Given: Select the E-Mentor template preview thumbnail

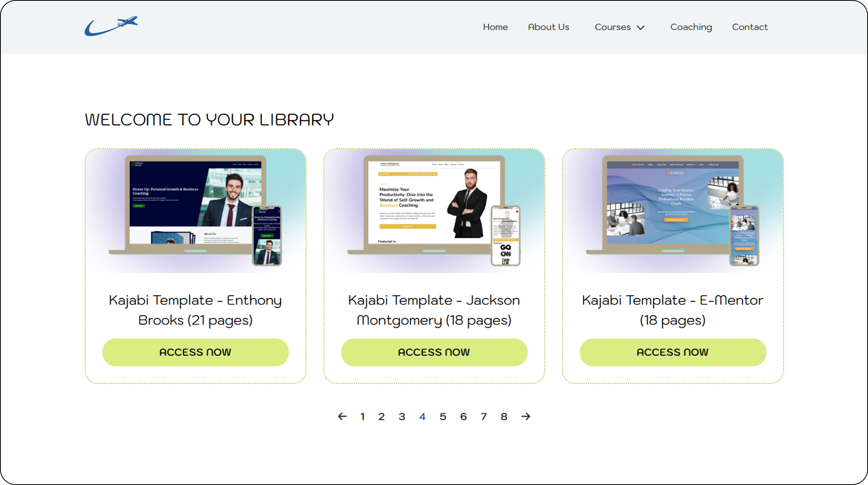Looking at the screenshot, I should [x=673, y=210].
